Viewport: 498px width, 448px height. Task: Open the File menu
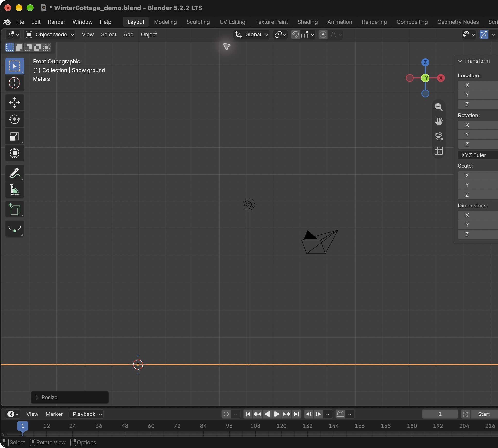tap(19, 22)
